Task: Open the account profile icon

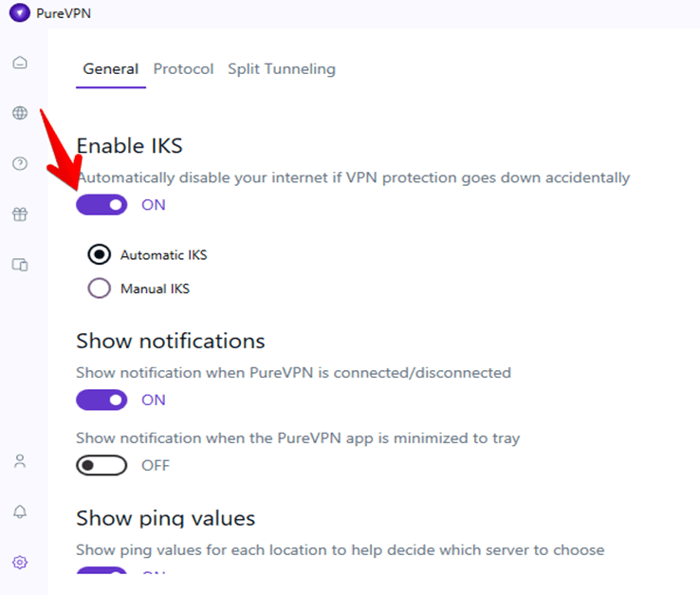Action: click(x=20, y=461)
